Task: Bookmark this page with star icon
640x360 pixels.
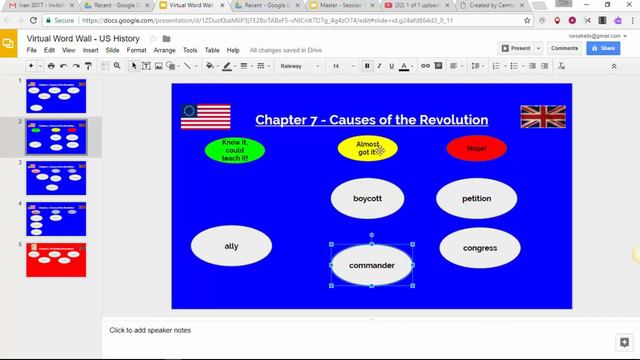Action: pyautogui.click(x=527, y=20)
